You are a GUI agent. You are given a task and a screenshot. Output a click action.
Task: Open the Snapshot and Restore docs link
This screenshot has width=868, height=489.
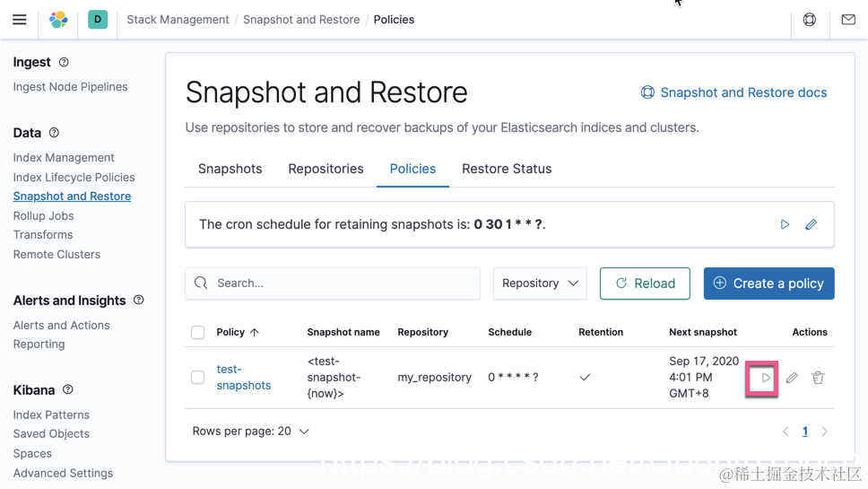733,92
